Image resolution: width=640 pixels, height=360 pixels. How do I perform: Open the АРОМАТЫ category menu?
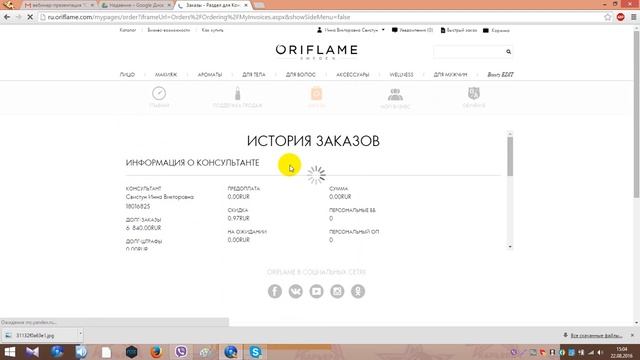210,75
